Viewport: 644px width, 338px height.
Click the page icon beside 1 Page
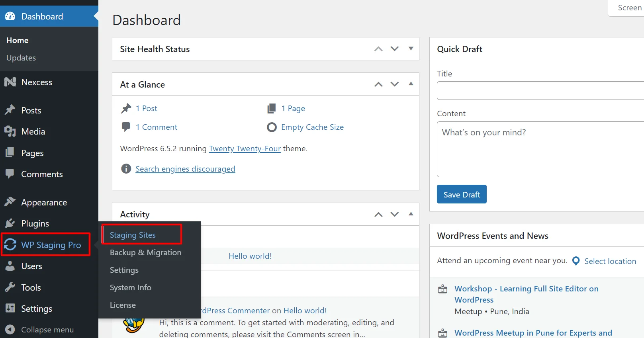click(x=272, y=108)
